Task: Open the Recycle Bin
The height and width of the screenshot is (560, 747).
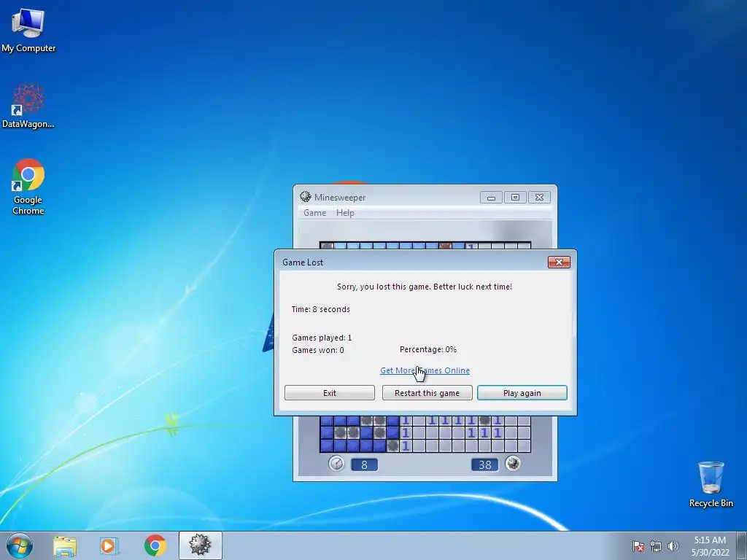Action: (711, 484)
